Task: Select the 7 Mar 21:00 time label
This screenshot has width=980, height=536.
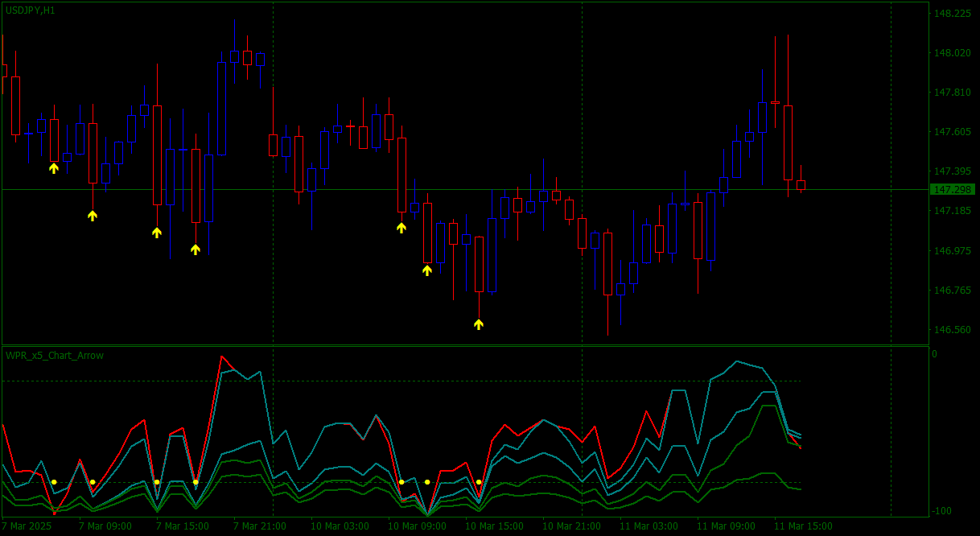Action: [259, 526]
